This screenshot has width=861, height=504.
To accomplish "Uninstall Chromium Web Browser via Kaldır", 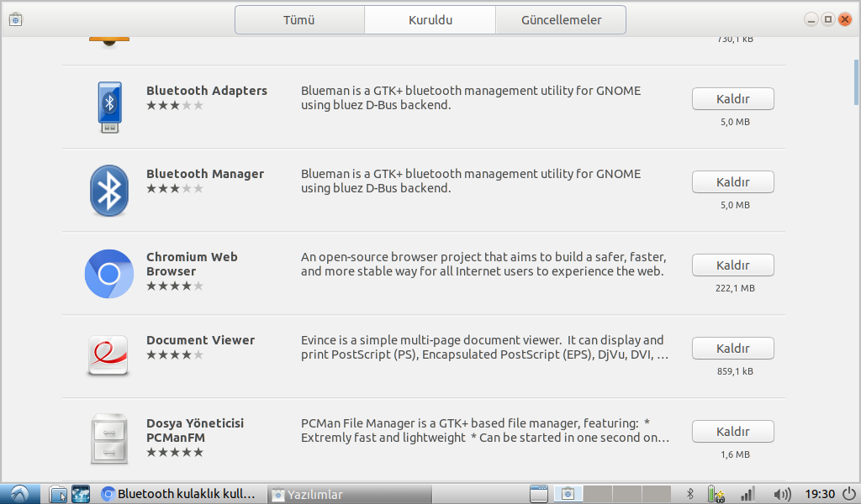I will [732, 265].
